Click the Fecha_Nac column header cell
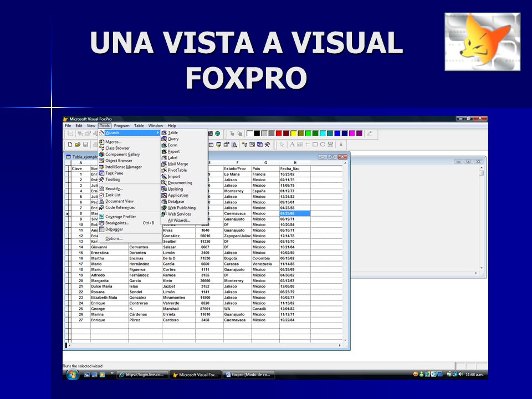This screenshot has width=532, height=399. (x=295, y=168)
